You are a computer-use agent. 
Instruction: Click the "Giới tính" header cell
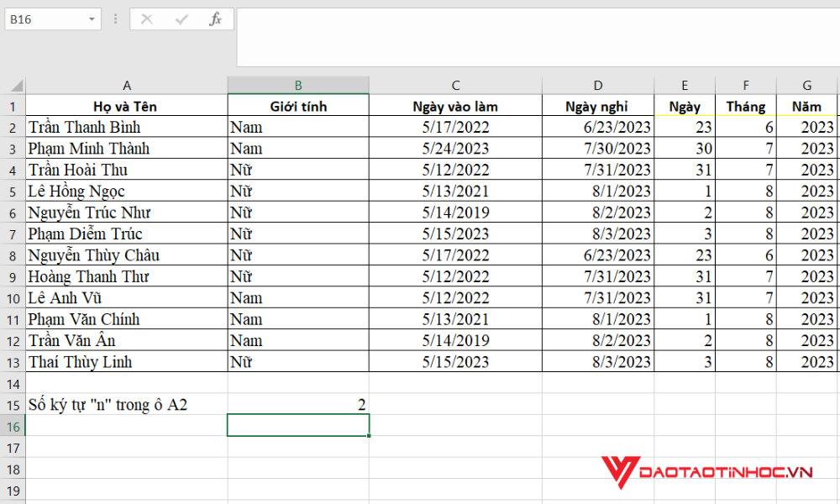click(298, 106)
